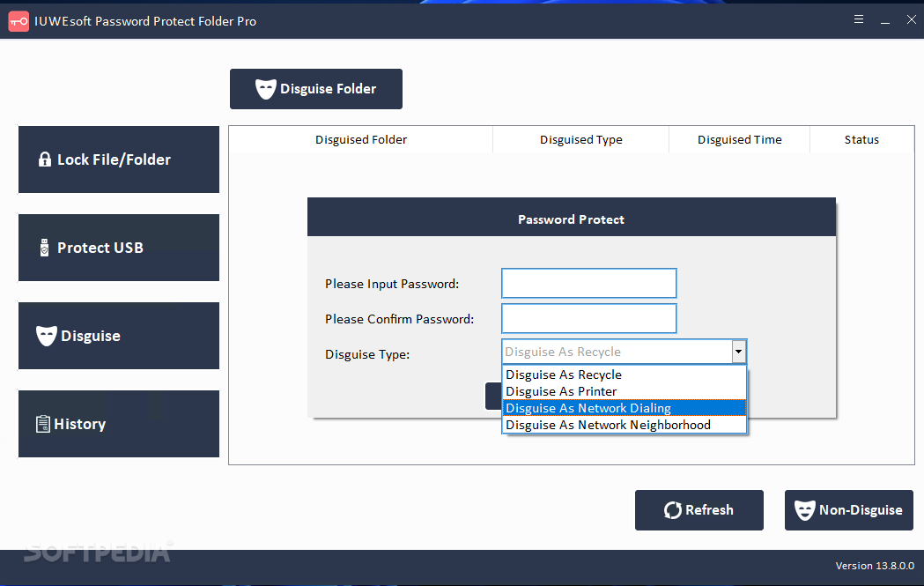
Task: Close the Password Protect Folder Pro window
Action: pos(911,19)
